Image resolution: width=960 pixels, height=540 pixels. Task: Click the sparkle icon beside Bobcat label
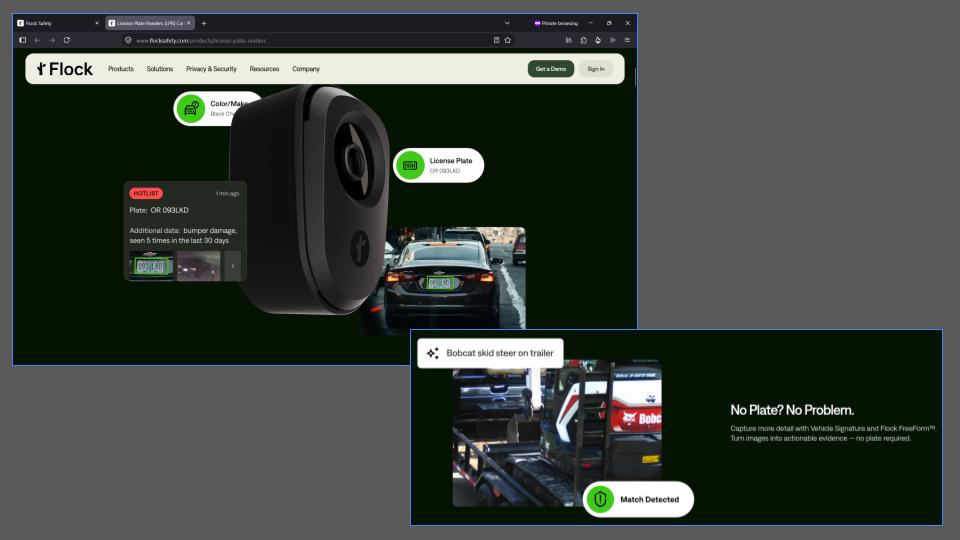coord(433,353)
